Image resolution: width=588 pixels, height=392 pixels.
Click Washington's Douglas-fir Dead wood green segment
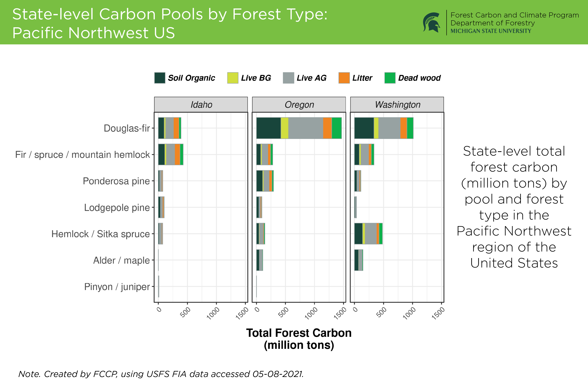pyautogui.click(x=410, y=128)
